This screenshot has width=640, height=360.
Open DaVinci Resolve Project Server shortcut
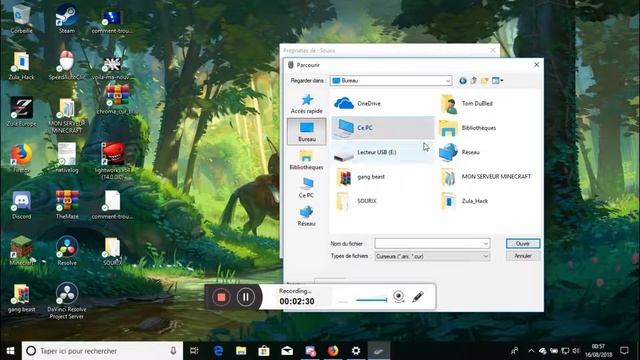coord(67,300)
